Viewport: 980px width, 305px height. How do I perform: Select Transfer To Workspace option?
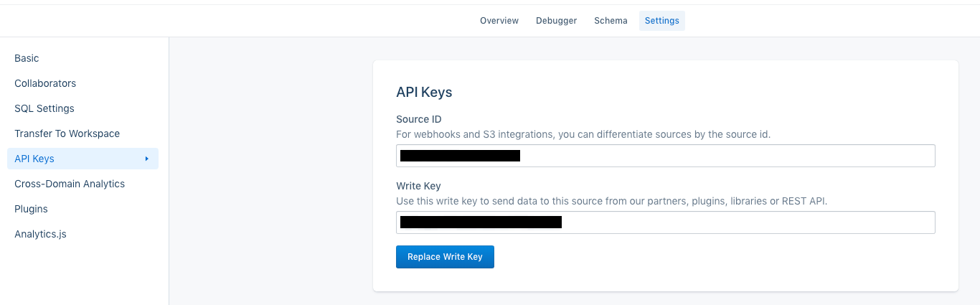(x=67, y=133)
